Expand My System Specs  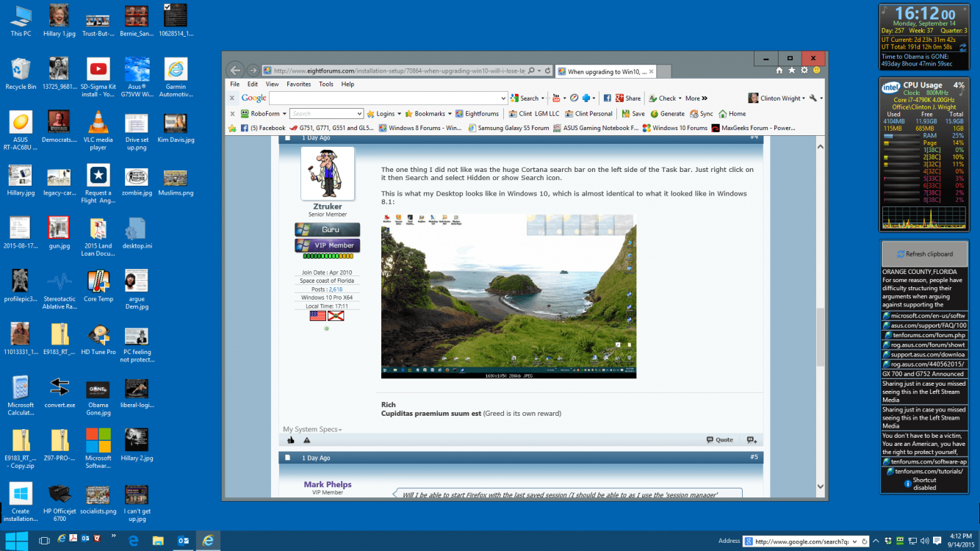[x=312, y=429]
